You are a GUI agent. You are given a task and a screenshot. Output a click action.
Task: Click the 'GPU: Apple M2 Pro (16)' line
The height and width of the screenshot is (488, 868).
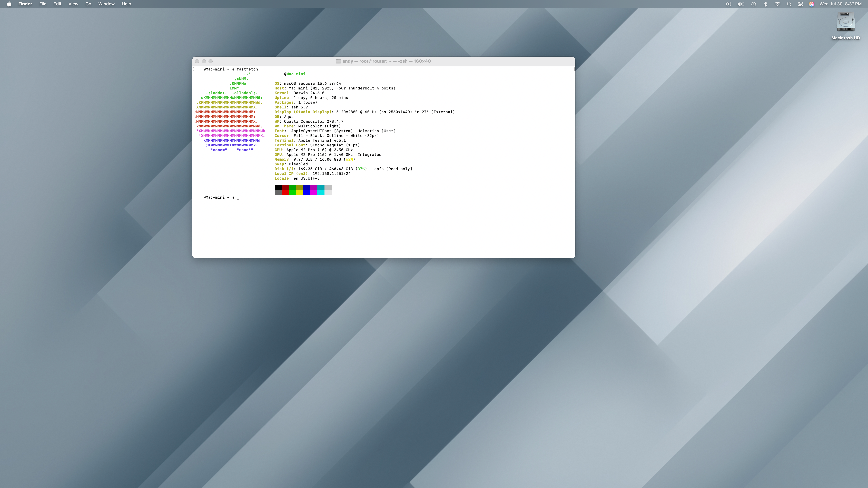329,155
